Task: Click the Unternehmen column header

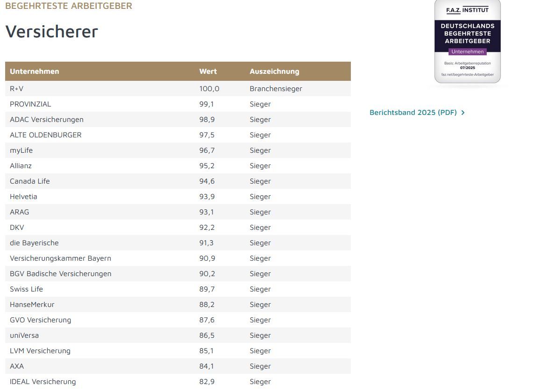Action: pyautogui.click(x=35, y=71)
